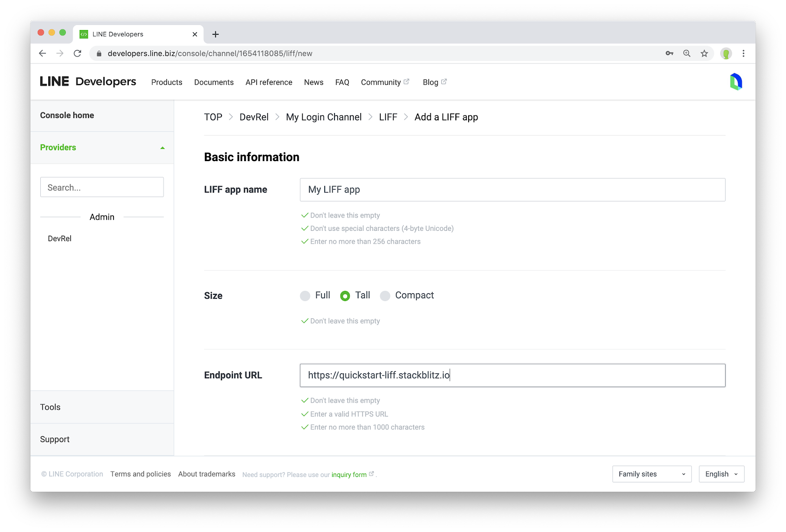Close the LINE Developers tab
The image size is (786, 532).
point(195,34)
